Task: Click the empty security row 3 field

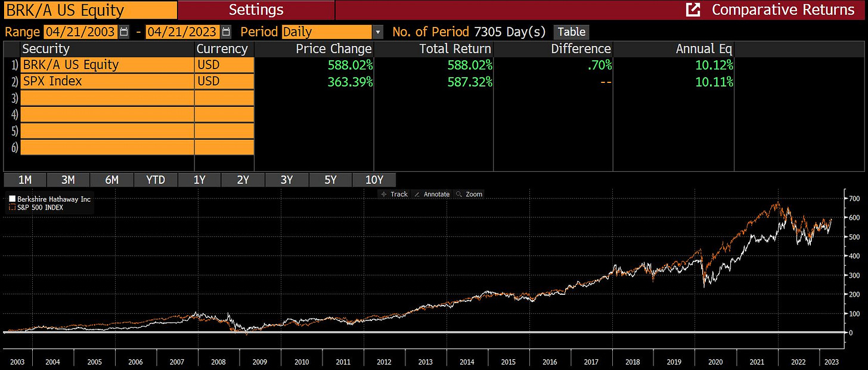Action: tap(107, 98)
